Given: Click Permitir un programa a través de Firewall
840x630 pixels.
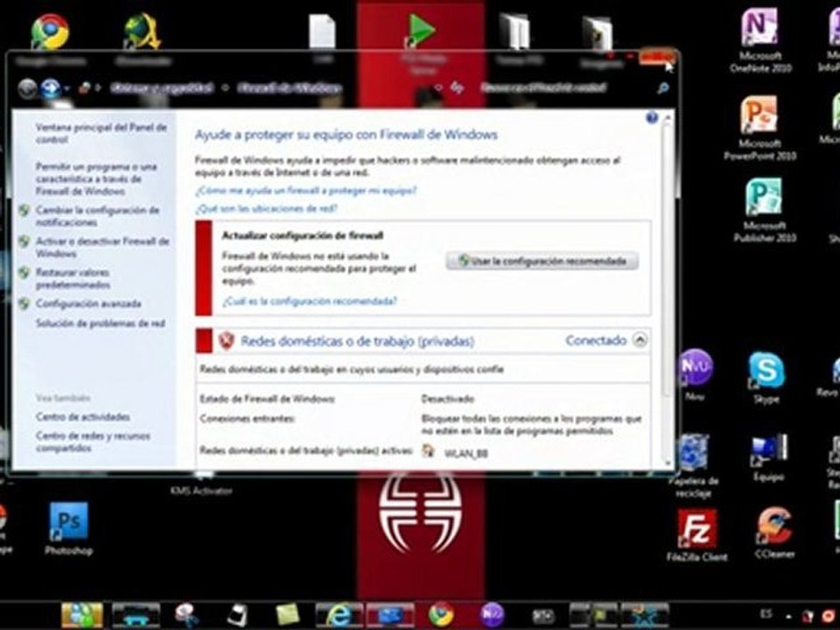Looking at the screenshot, I should coord(96,178).
